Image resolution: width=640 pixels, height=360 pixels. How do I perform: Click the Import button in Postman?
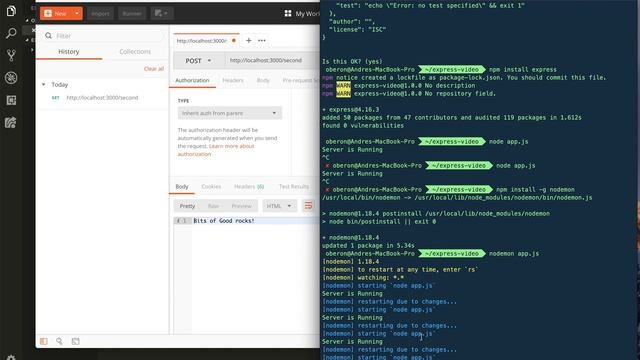pyautogui.click(x=100, y=13)
